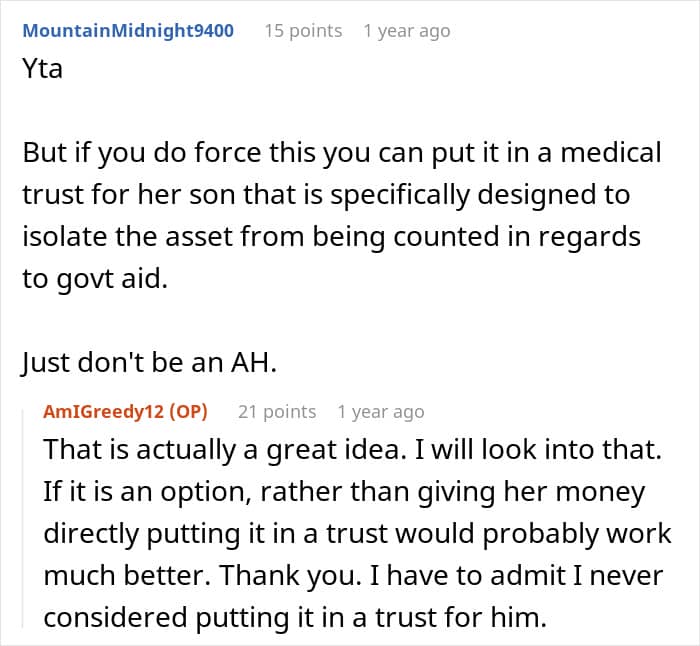Click the line starting 'directly putting it in a trust'

(358, 533)
